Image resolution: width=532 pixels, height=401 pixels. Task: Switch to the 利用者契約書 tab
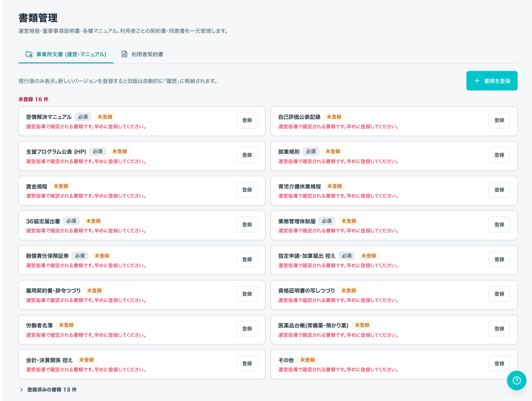143,54
